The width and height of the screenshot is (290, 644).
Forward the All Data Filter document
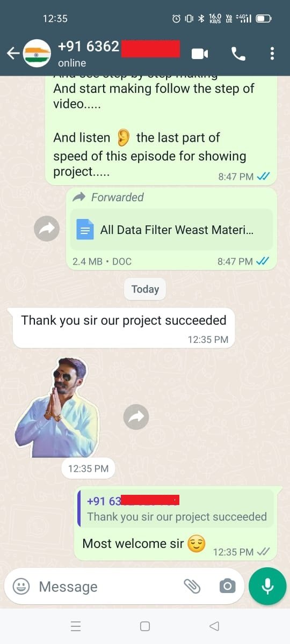click(x=47, y=230)
